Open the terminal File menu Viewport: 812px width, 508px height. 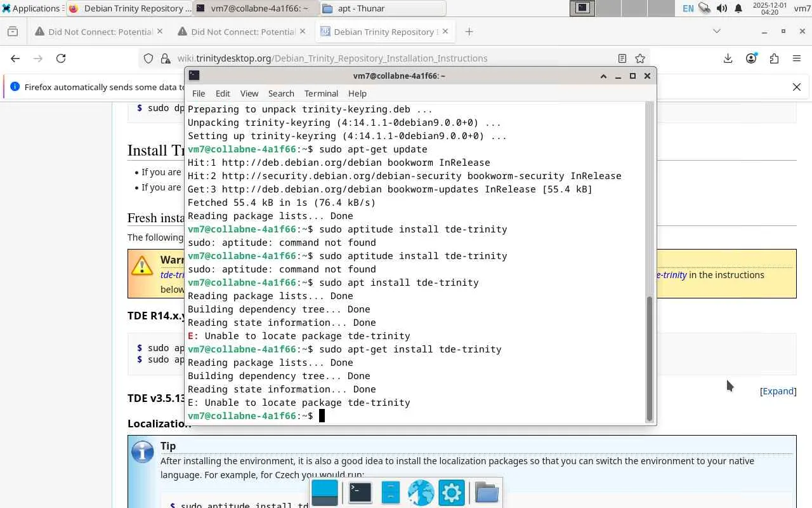tap(199, 93)
